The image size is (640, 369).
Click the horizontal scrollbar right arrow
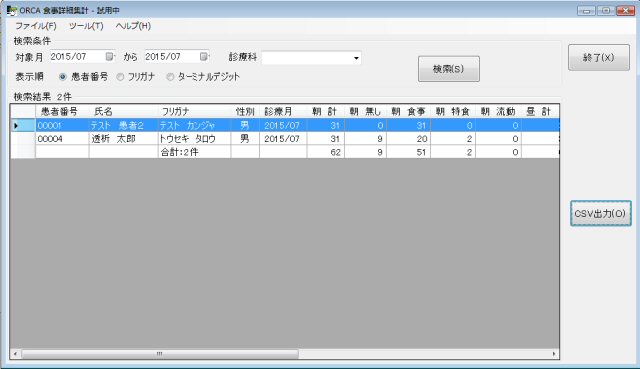[554, 354]
